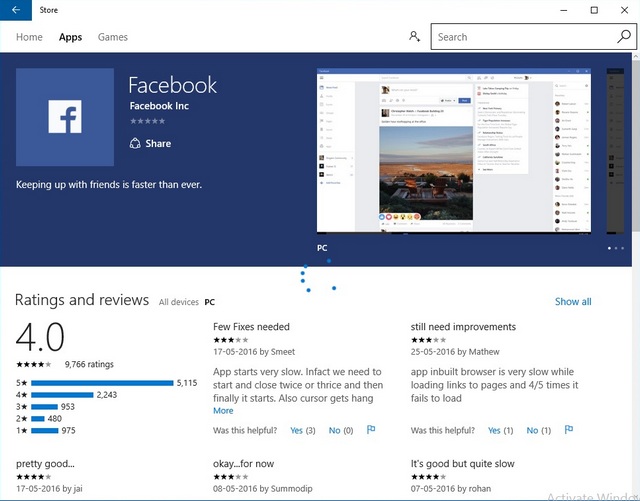Open the account sign-in person icon

click(x=414, y=37)
